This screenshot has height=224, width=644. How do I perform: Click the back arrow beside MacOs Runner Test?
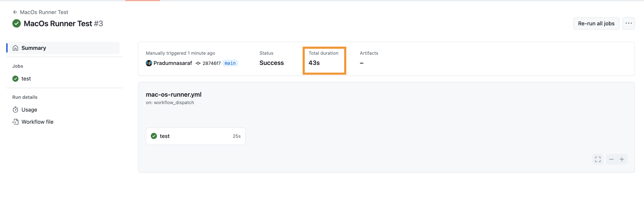[15, 12]
